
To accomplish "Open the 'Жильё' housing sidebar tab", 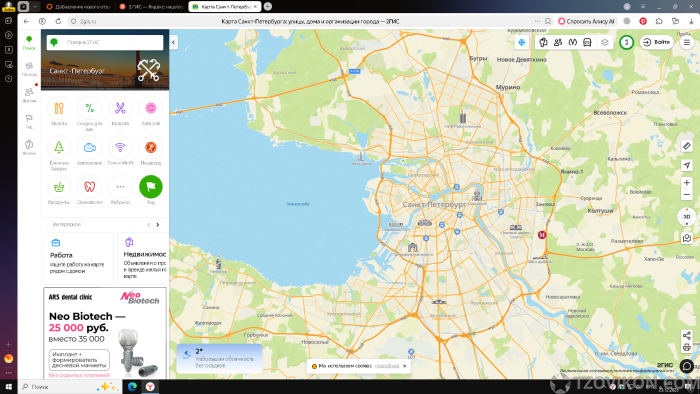I will [x=29, y=147].
